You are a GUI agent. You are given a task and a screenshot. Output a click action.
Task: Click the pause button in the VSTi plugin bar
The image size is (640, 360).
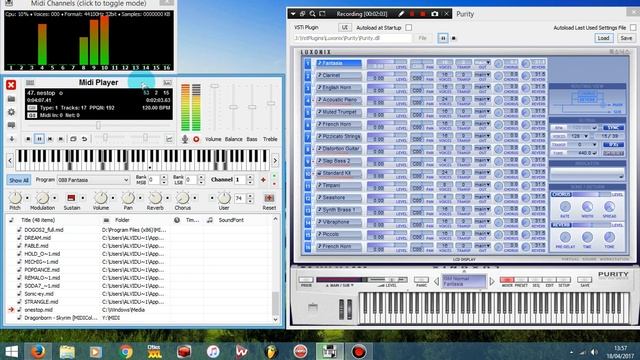[443, 38]
